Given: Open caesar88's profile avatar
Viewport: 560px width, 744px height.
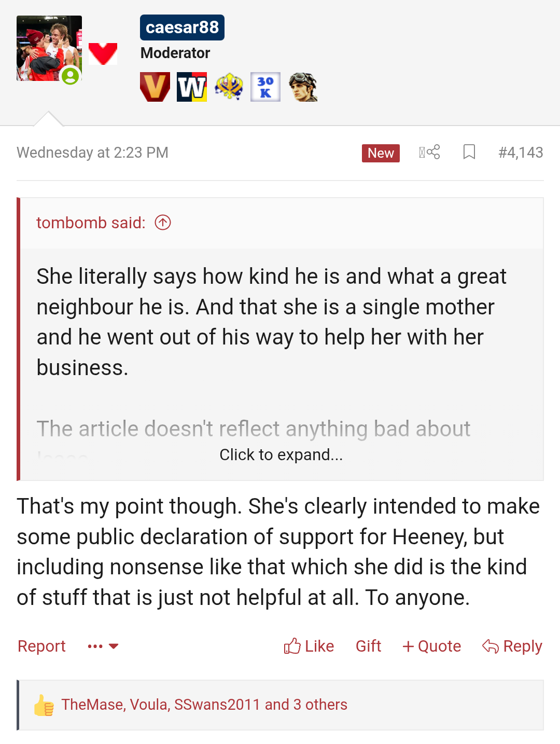Looking at the screenshot, I should (x=49, y=48).
